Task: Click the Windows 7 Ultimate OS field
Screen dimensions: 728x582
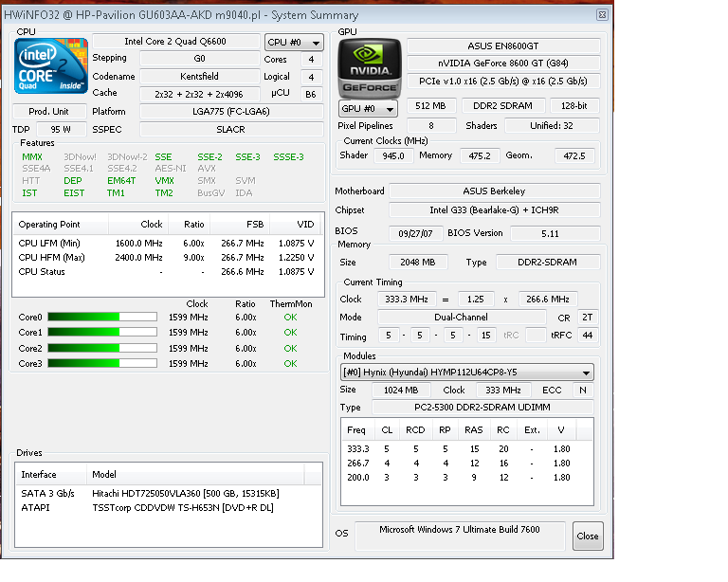Action: click(x=460, y=537)
